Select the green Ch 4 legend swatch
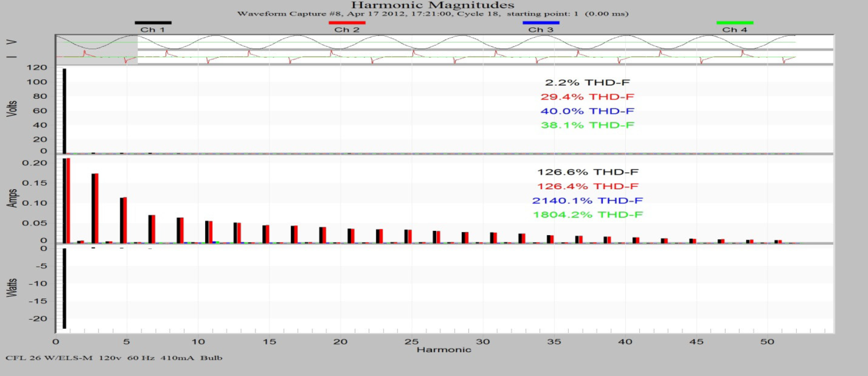 735,23
